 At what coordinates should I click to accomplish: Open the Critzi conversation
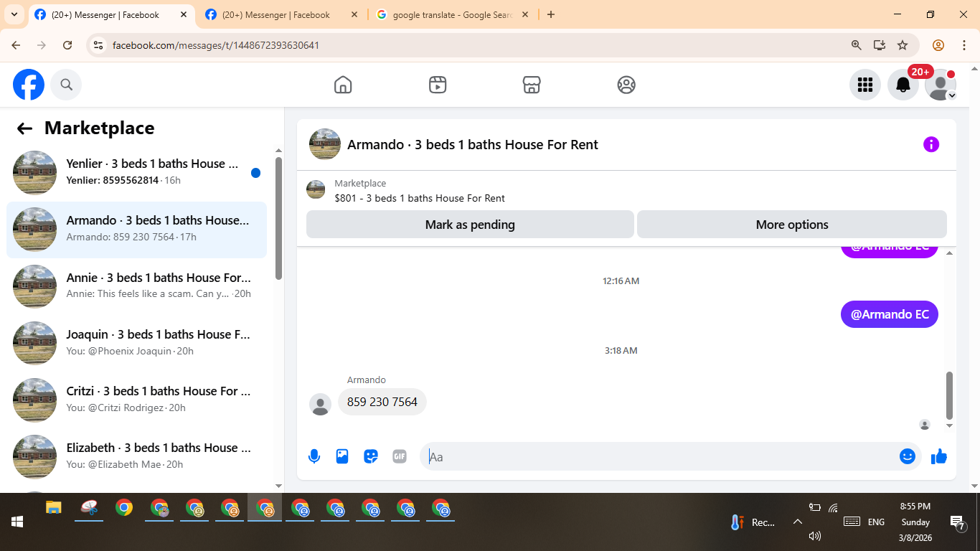pos(136,400)
